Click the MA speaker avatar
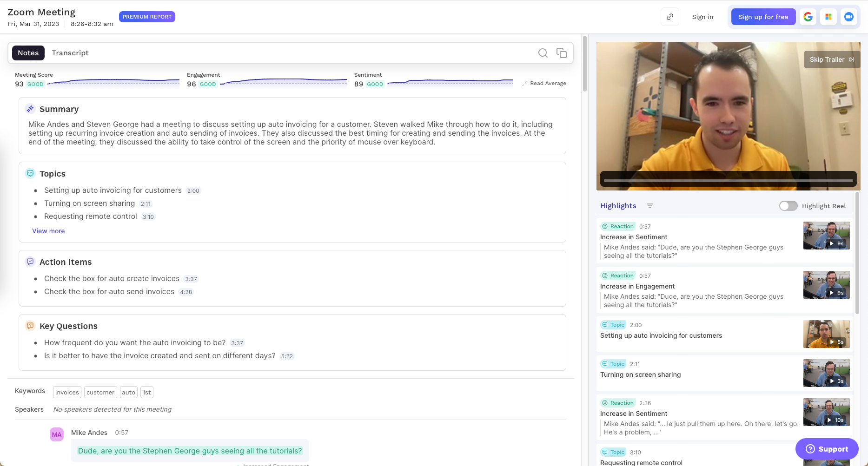Screen dimensions: 868x466 [57, 434]
